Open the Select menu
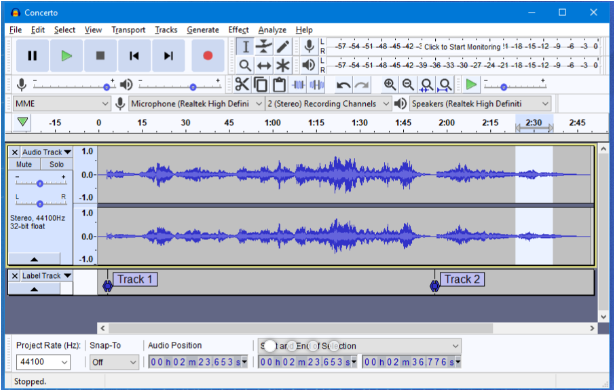 [65, 30]
